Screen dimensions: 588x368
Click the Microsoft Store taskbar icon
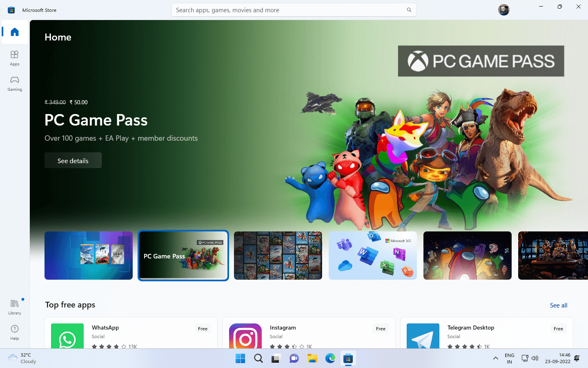click(x=348, y=359)
